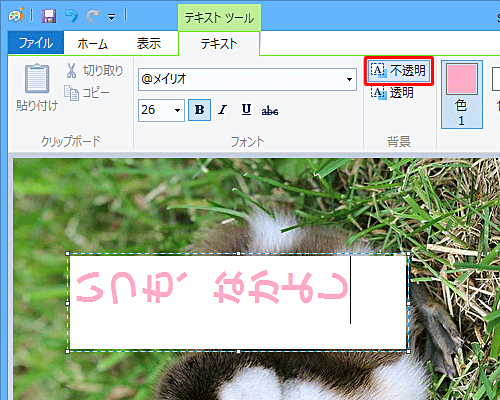500x400 pixels.
Task: Click the copy pages icon beside コピー
Action: [x=71, y=93]
